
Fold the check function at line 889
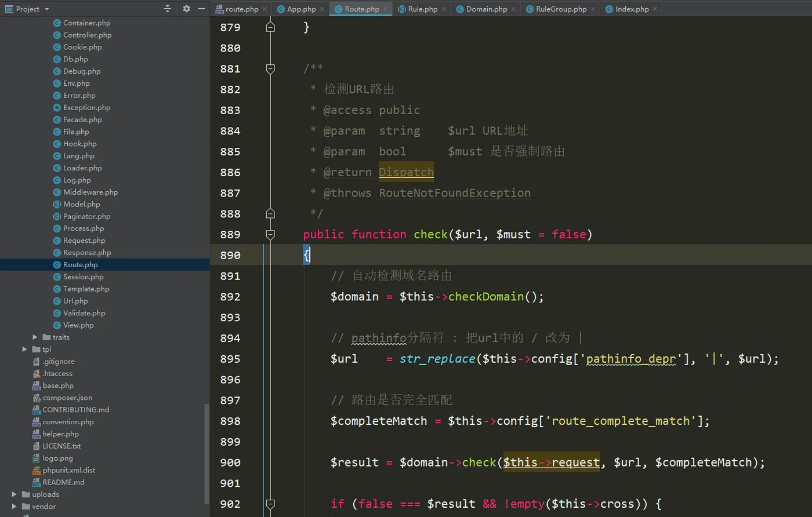(270, 234)
